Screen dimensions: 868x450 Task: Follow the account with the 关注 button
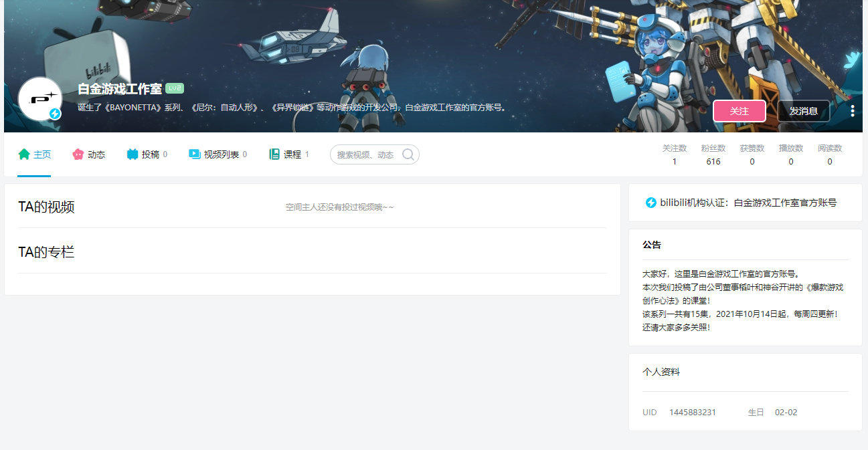click(x=739, y=111)
